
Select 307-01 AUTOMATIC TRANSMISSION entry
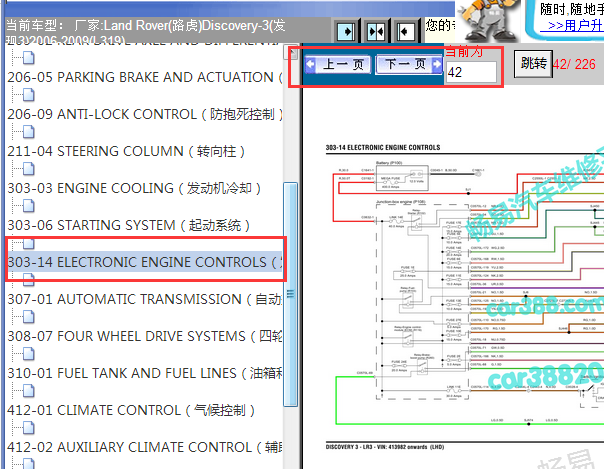coord(144,299)
